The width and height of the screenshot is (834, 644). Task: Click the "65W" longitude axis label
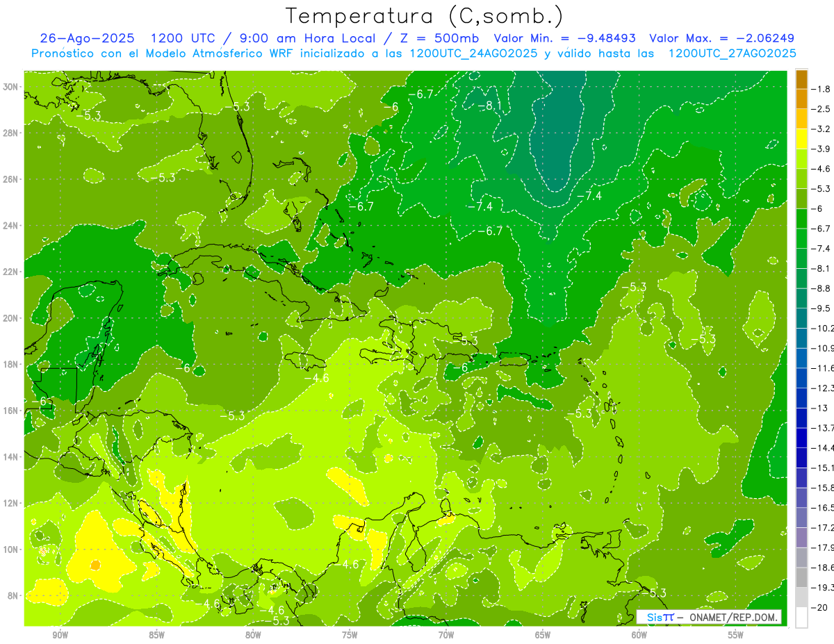[543, 635]
